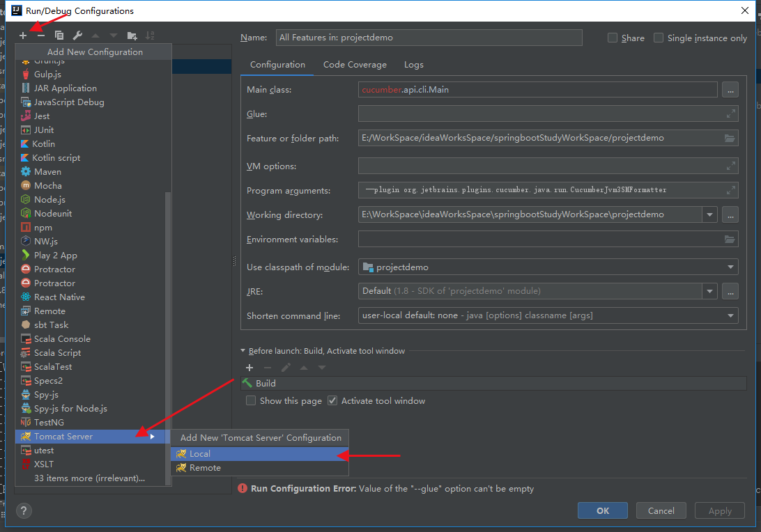Expand the Tomcat Server submenu arrow

click(x=153, y=437)
